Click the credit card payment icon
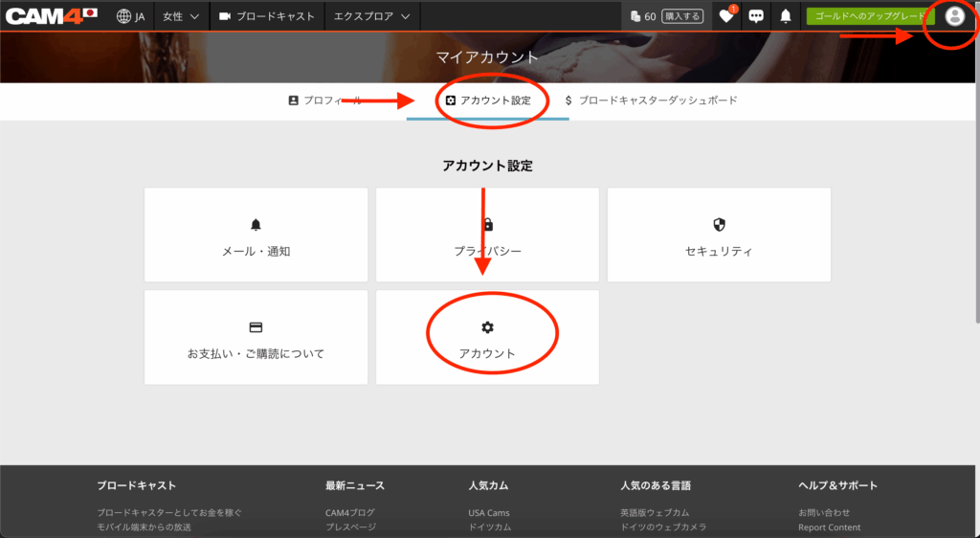 pos(256,327)
